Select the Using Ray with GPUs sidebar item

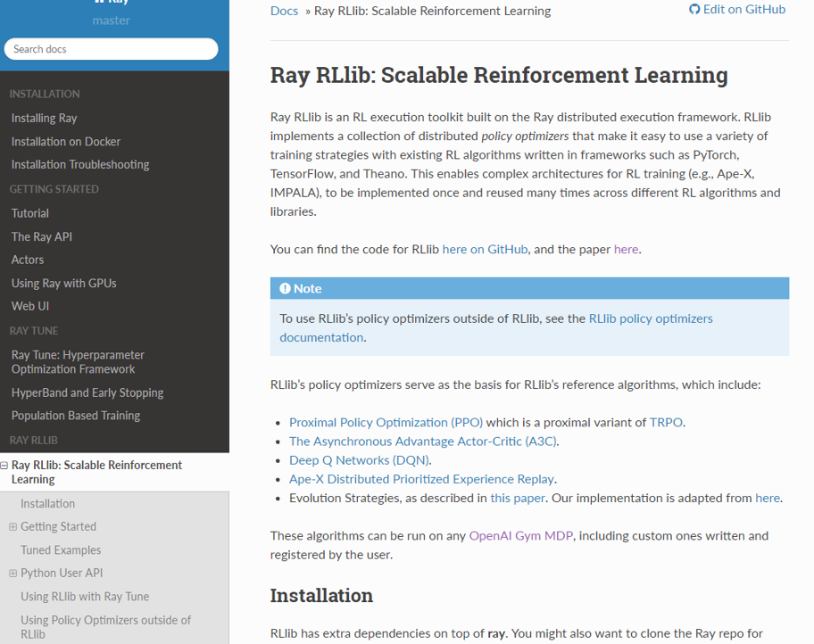[x=63, y=283]
